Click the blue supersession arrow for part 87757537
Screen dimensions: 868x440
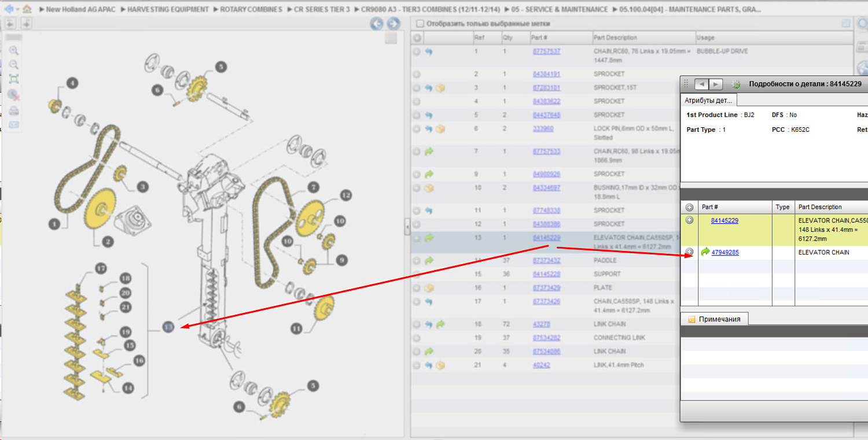pyautogui.click(x=429, y=51)
